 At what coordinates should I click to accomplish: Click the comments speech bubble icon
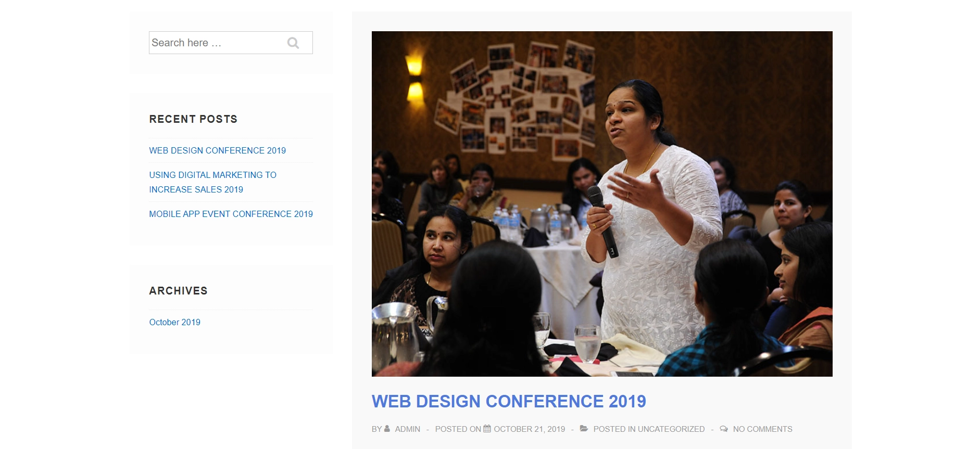(724, 429)
